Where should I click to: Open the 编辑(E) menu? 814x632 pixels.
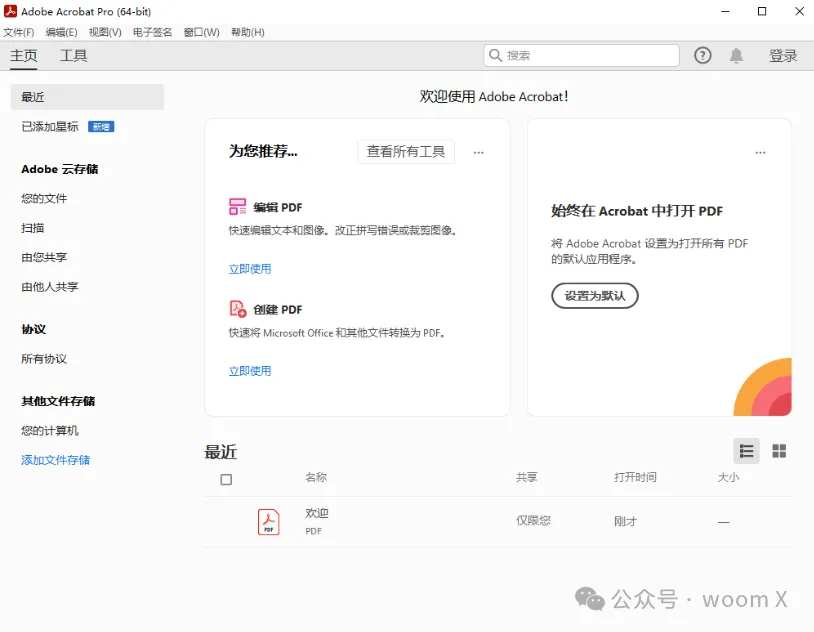(x=61, y=32)
